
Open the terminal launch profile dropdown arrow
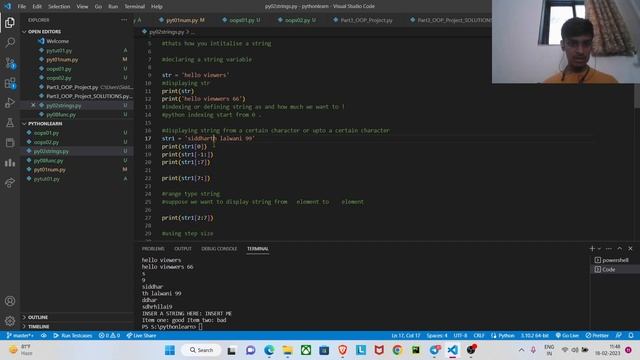[x=599, y=249]
